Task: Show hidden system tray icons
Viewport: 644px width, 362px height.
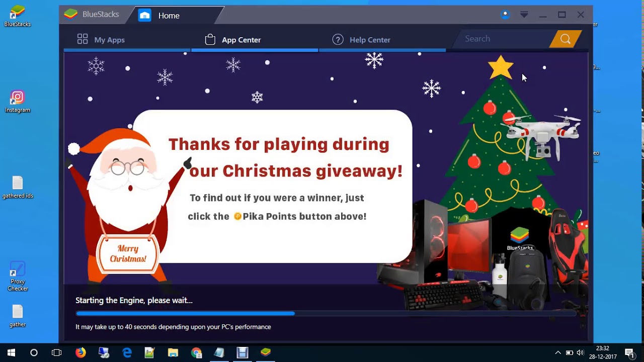Action: pos(557,352)
